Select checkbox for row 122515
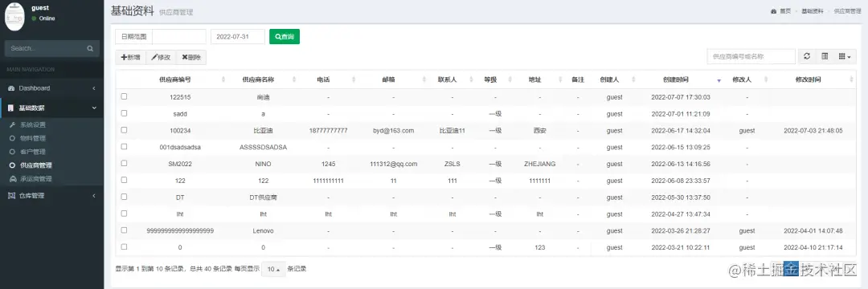Viewport: 868px width, 289px height. pyautogui.click(x=124, y=96)
